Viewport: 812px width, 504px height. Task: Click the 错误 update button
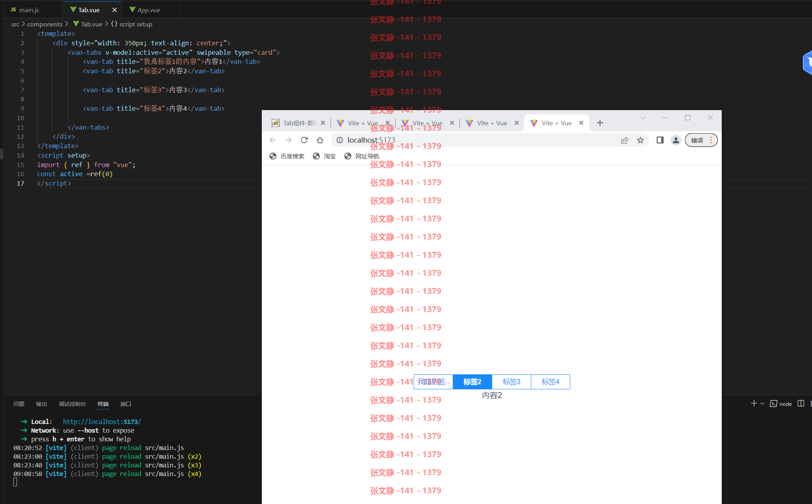coord(701,140)
